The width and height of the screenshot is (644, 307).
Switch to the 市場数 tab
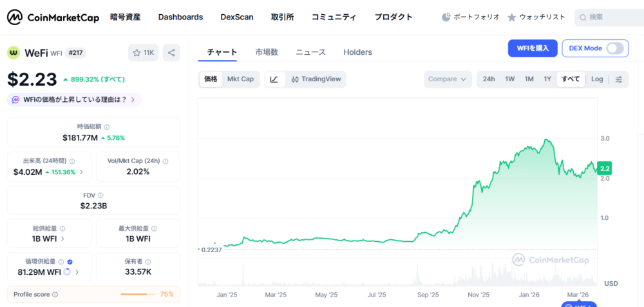(267, 52)
